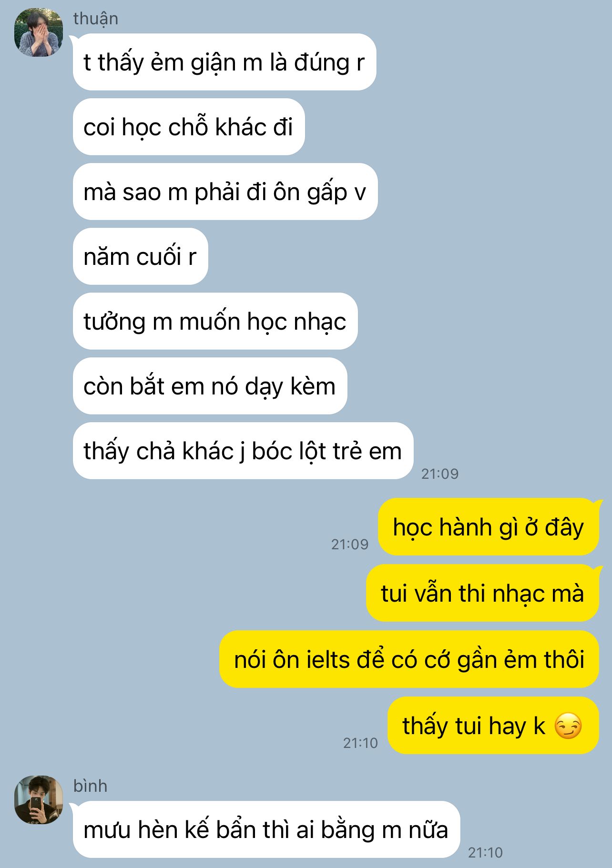This screenshot has height=868, width=612.
Task: Open bình's profile avatar
Action: pos(39,799)
